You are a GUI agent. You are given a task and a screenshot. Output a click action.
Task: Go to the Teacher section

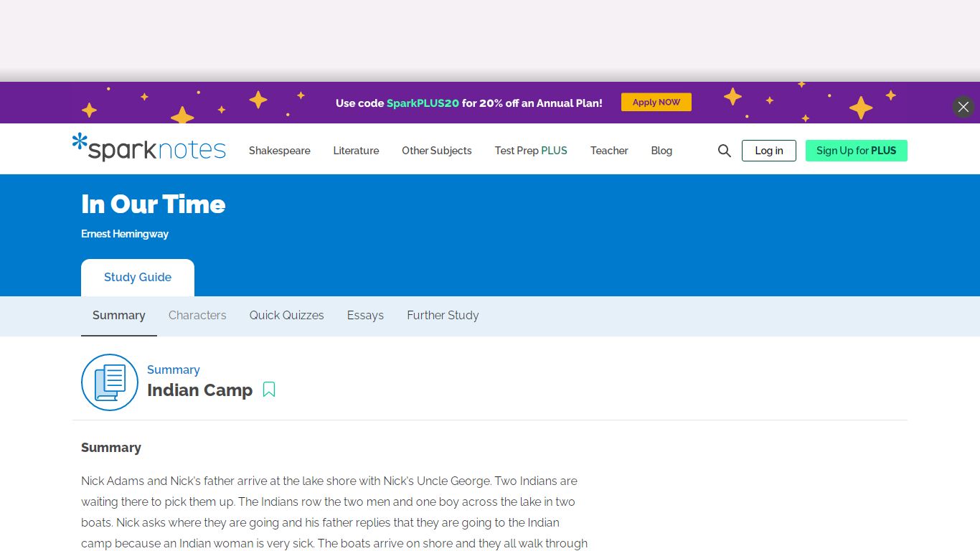point(609,151)
